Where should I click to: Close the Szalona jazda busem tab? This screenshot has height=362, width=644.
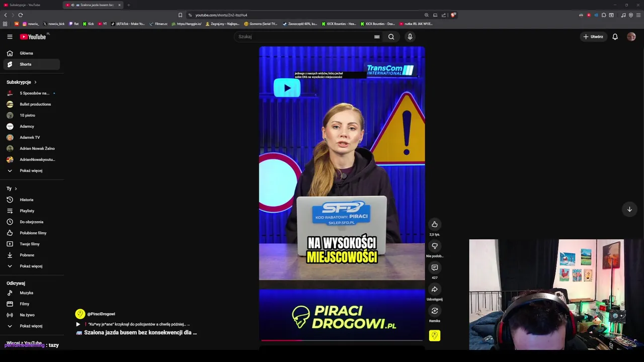point(119,5)
